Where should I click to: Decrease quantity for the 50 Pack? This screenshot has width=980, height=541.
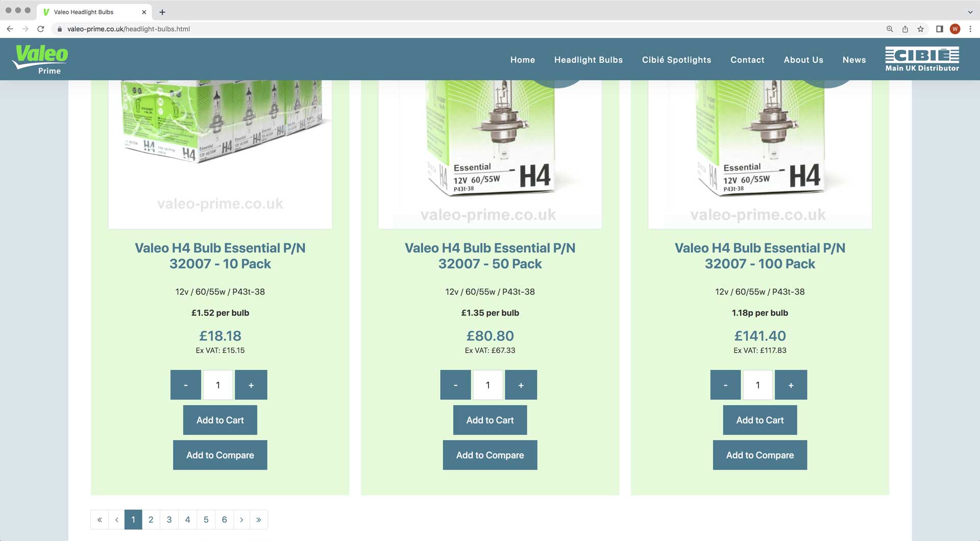[x=455, y=385]
